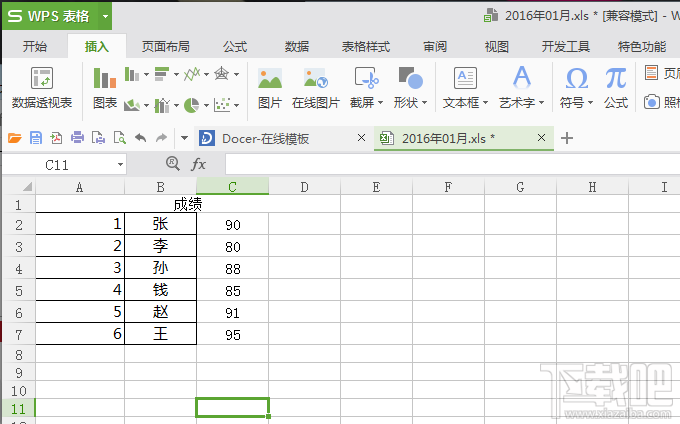Select the cell containing 赵
The image size is (680, 424).
click(160, 312)
